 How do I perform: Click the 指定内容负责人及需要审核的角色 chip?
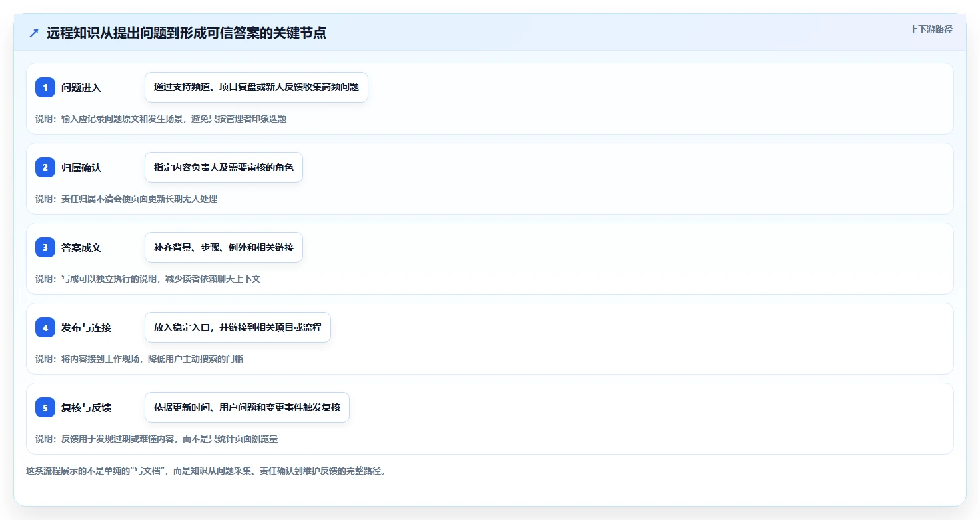pos(224,167)
